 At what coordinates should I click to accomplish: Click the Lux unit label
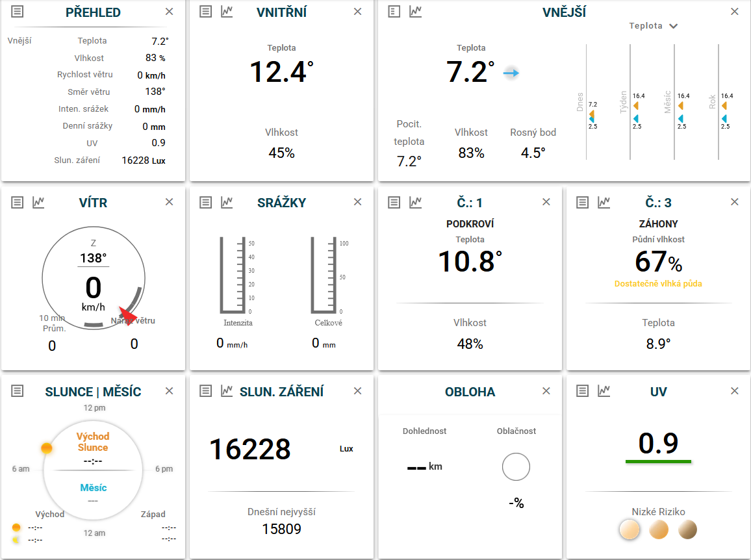[x=346, y=449]
